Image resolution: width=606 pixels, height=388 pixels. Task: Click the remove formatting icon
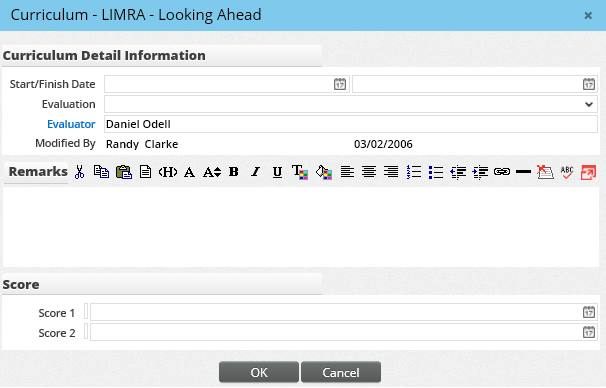click(545, 172)
